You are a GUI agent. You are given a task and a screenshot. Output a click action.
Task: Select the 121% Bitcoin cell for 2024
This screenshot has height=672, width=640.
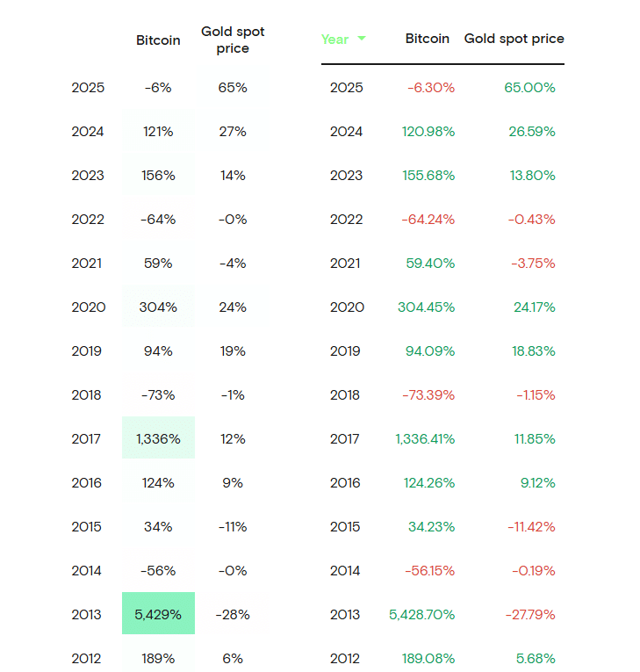coord(158,132)
